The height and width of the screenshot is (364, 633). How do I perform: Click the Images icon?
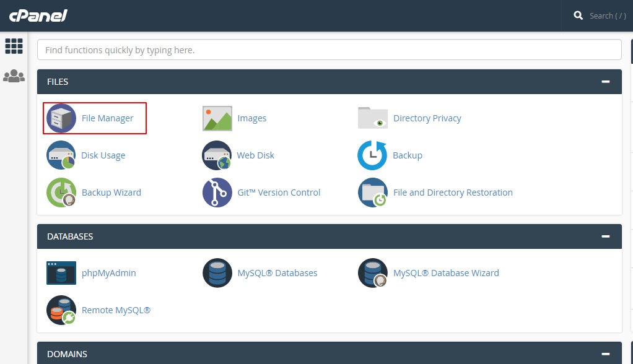click(217, 118)
